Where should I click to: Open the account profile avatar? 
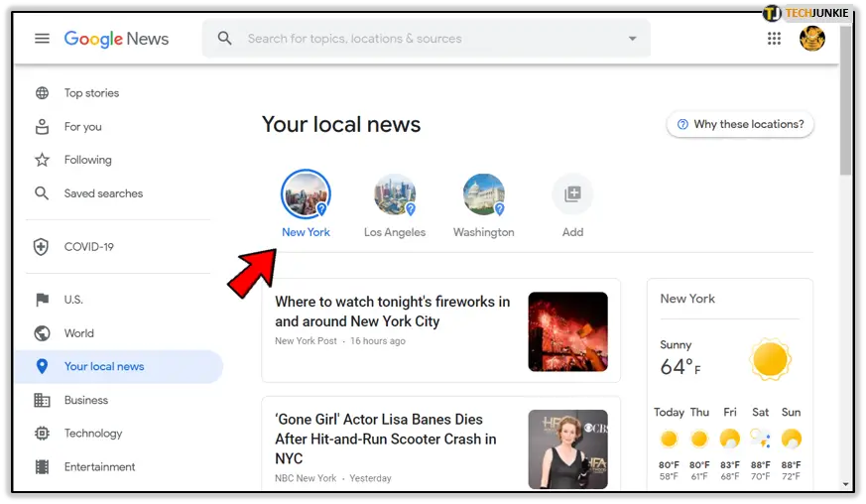[x=811, y=38]
